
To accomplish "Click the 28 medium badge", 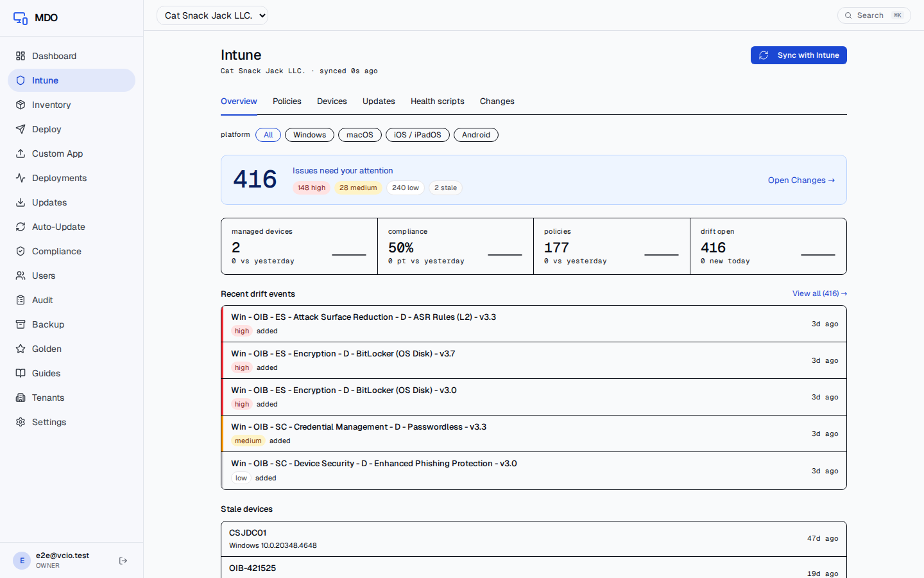I will pos(358,188).
